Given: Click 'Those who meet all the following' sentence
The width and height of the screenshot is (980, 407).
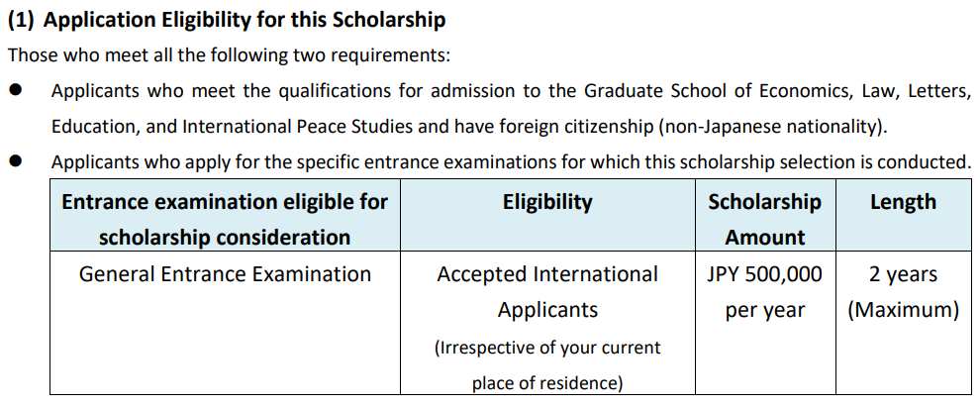Looking at the screenshot, I should (229, 55).
